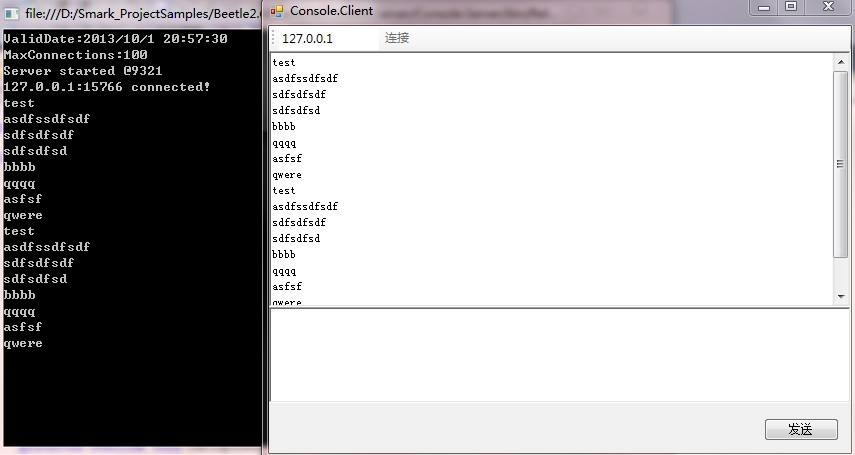Click the 连接 connect button

click(397, 38)
